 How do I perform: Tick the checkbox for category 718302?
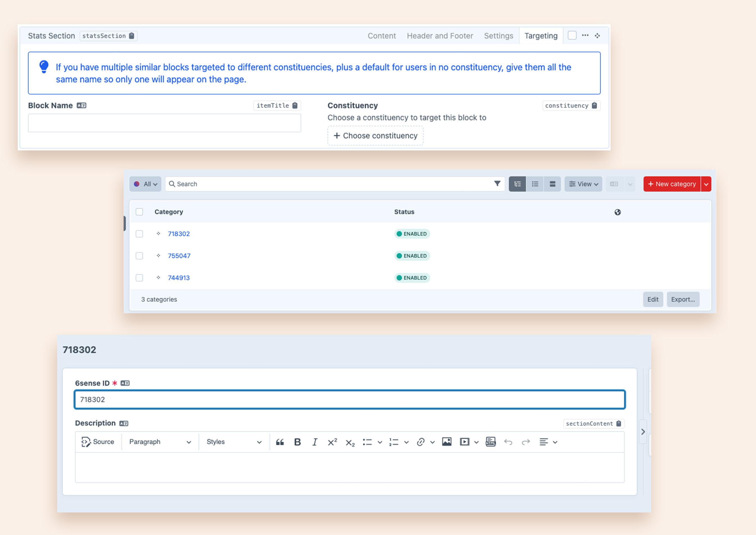pos(139,234)
